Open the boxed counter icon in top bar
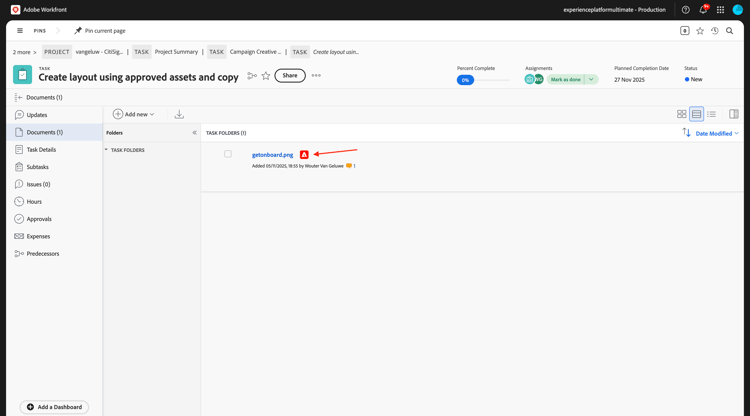The width and height of the screenshot is (750, 416). pos(684,31)
